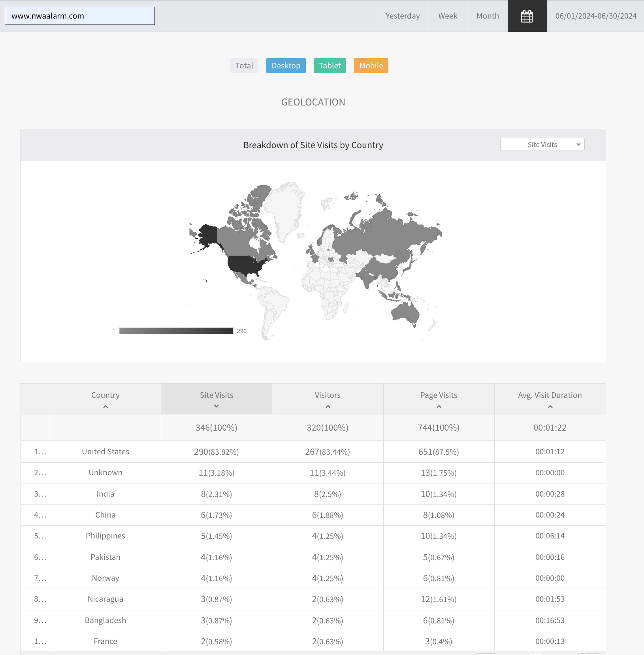Screen dimensions: 644x655
Task: Click the Avg. Visit Duration header
Action: (550, 399)
